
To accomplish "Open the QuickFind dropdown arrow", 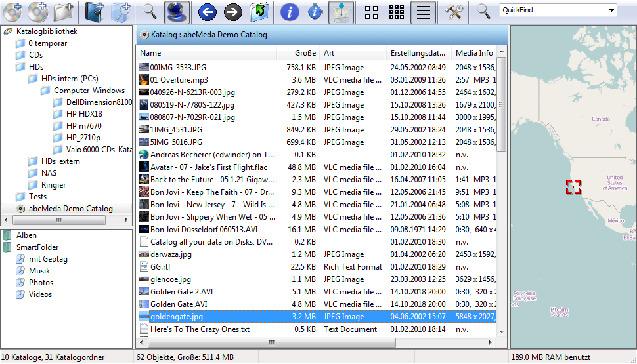I will coord(612,10).
